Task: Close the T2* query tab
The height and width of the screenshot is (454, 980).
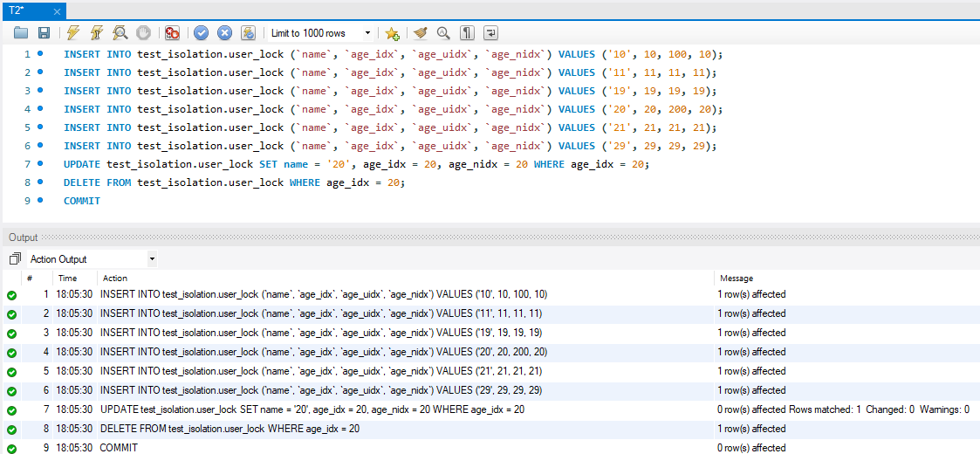Action: (57, 11)
